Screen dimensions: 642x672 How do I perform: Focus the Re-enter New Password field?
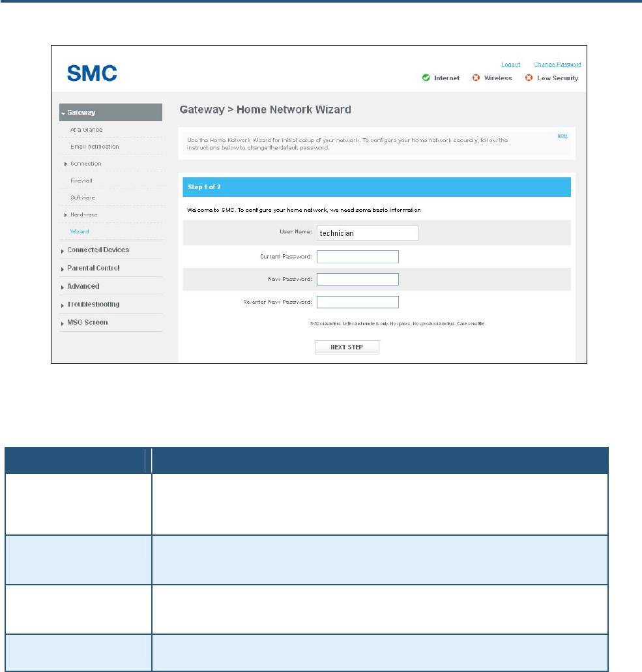tap(357, 302)
